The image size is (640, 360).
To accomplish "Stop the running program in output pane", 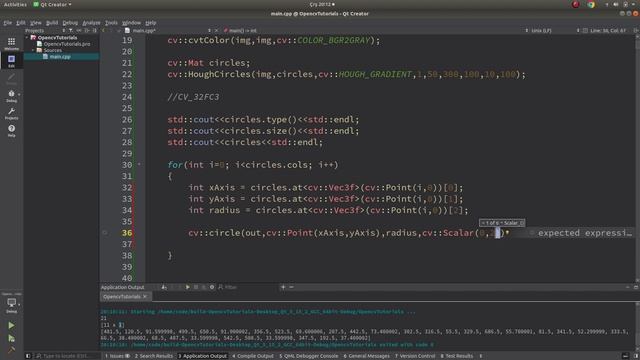I will pos(196,287).
